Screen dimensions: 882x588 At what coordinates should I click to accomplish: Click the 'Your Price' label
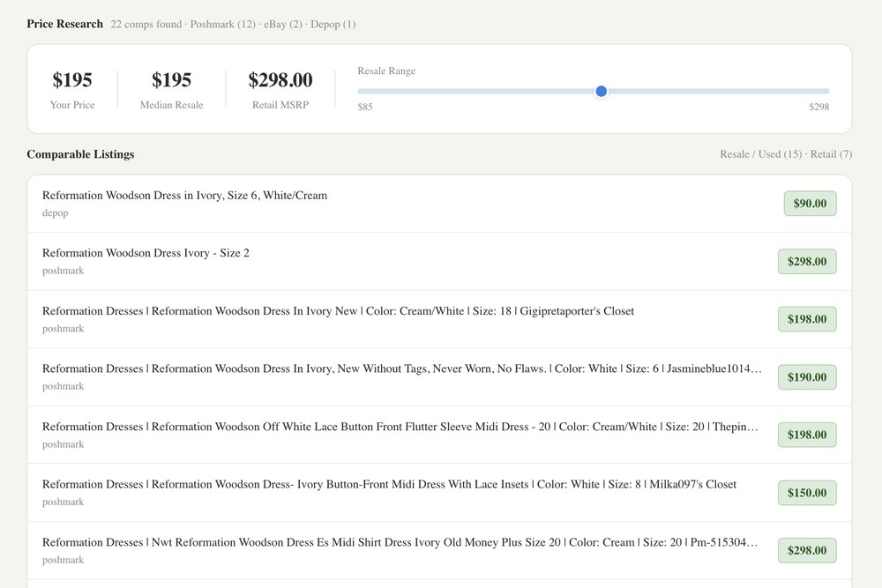click(x=72, y=105)
